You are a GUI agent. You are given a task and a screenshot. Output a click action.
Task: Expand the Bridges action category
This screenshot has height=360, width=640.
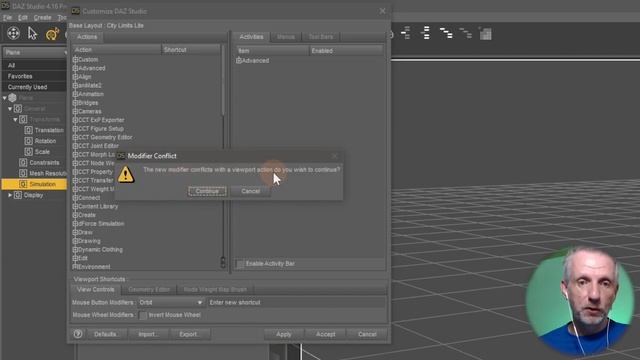[75, 103]
